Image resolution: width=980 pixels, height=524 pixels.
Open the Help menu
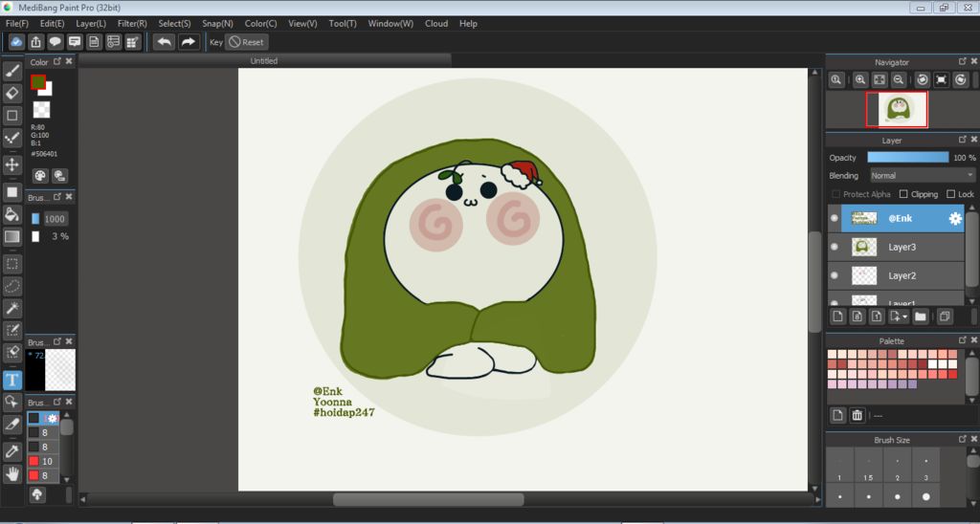tap(468, 24)
